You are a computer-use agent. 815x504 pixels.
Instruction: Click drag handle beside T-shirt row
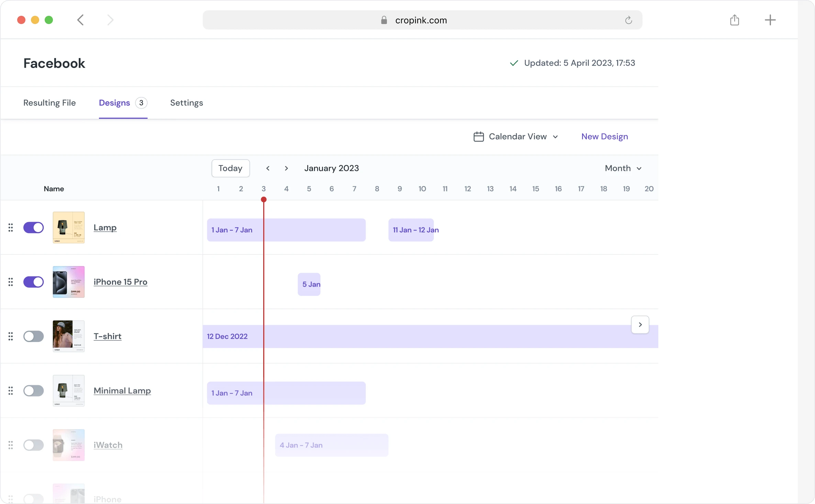[11, 336]
